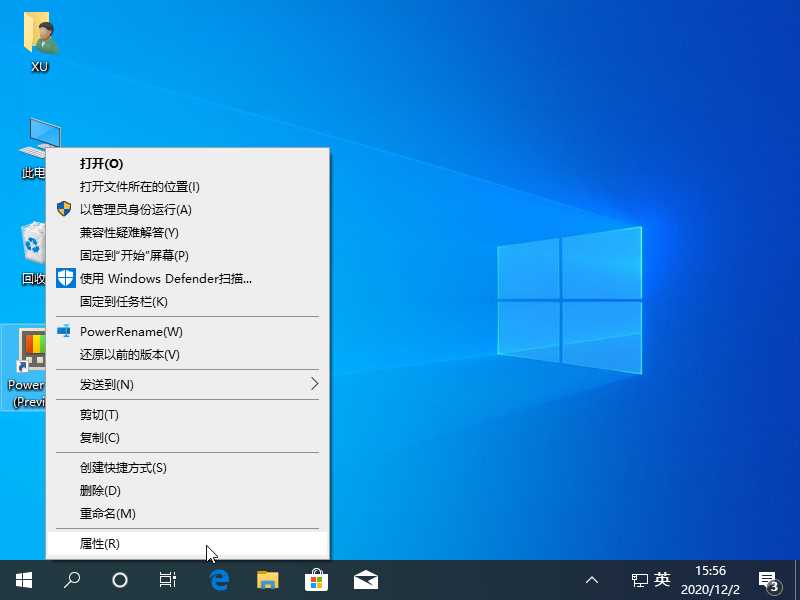Open the XU user folder icon
Image resolution: width=800 pixels, height=600 pixels.
pos(40,36)
